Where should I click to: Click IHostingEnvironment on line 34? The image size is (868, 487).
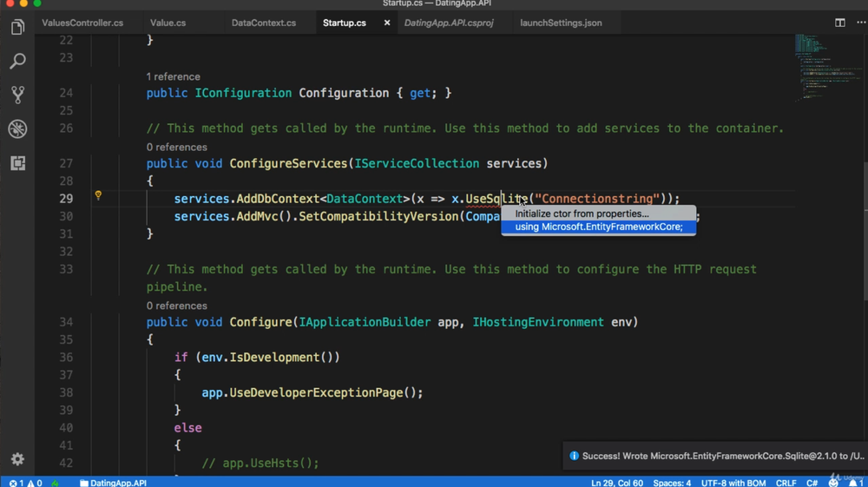pyautogui.click(x=538, y=322)
